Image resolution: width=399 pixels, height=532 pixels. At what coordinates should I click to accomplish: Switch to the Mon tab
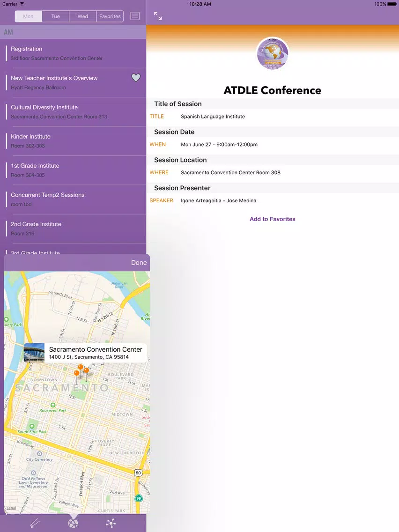tap(29, 16)
